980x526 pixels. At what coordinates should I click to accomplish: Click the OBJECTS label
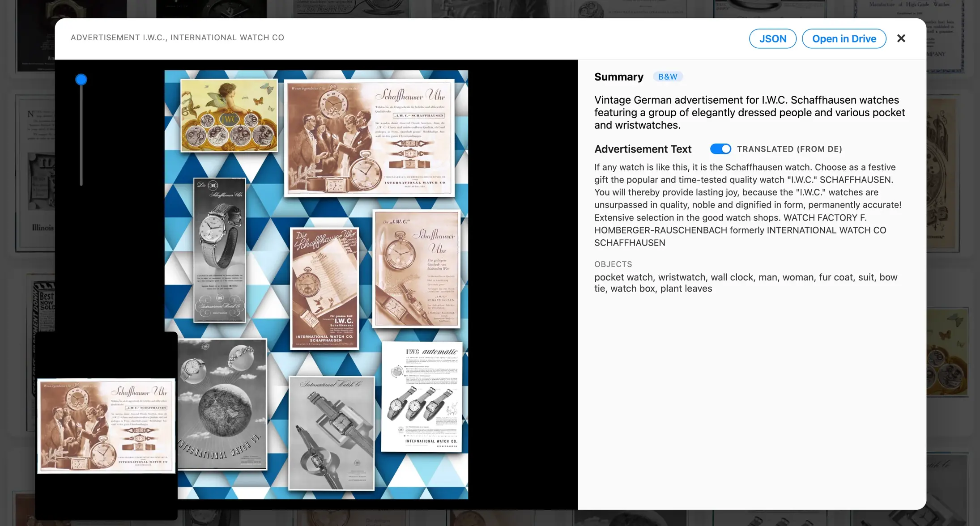pyautogui.click(x=613, y=264)
